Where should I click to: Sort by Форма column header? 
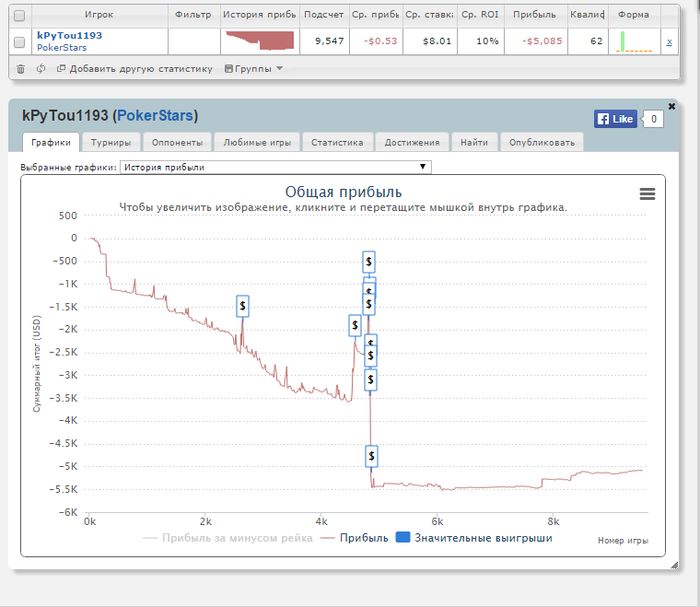[x=633, y=15]
